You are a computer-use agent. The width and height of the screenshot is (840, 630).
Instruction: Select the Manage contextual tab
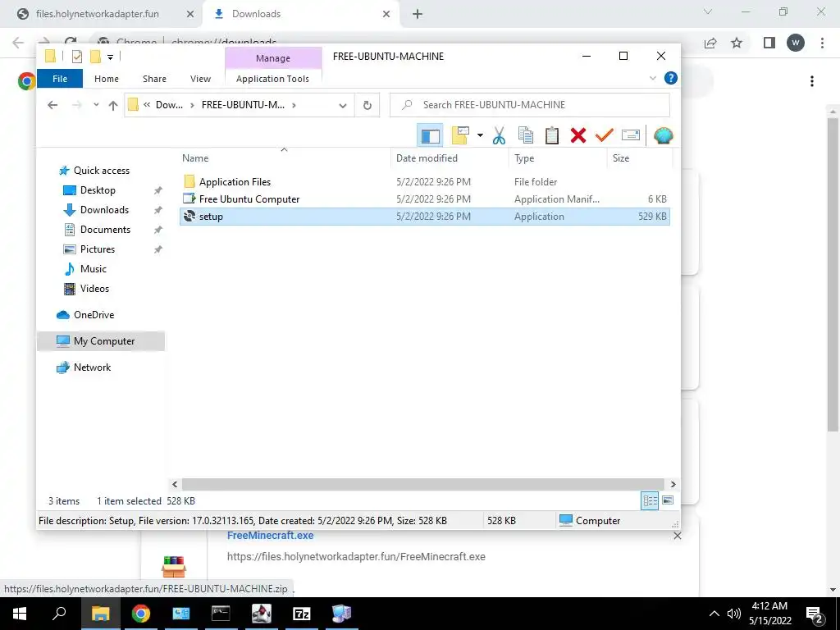(273, 58)
